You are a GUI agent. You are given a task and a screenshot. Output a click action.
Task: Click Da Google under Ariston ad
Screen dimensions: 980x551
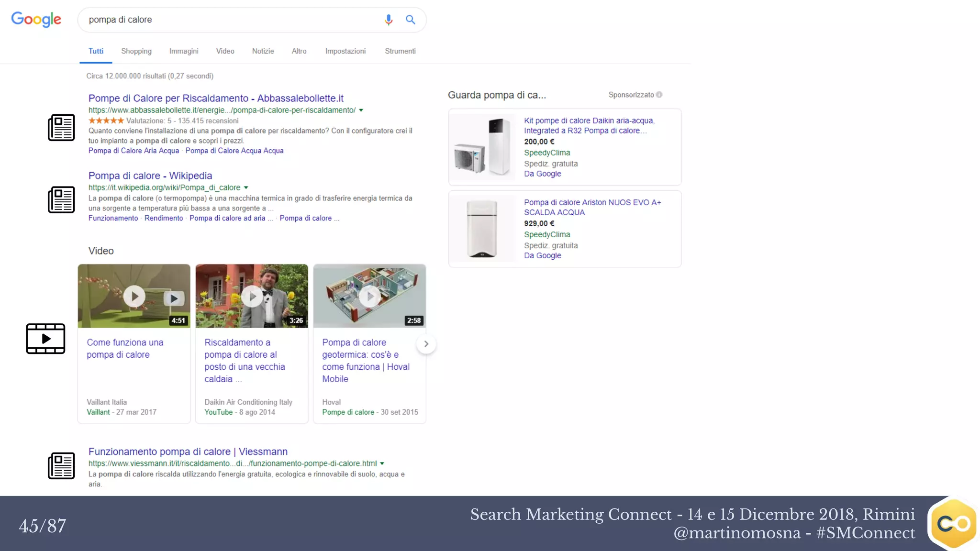click(543, 255)
